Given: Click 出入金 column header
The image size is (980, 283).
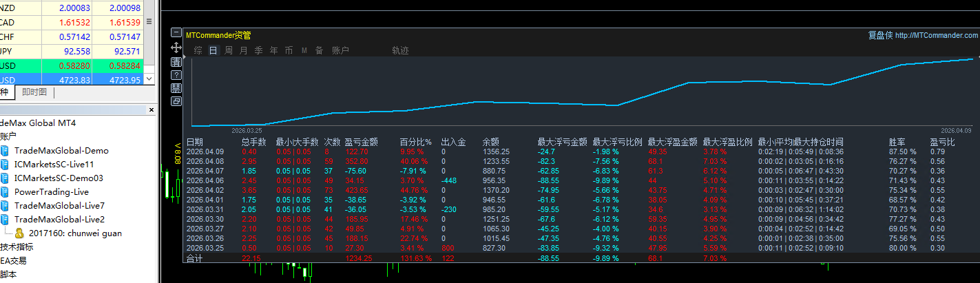Looking at the screenshot, I should (453, 142).
